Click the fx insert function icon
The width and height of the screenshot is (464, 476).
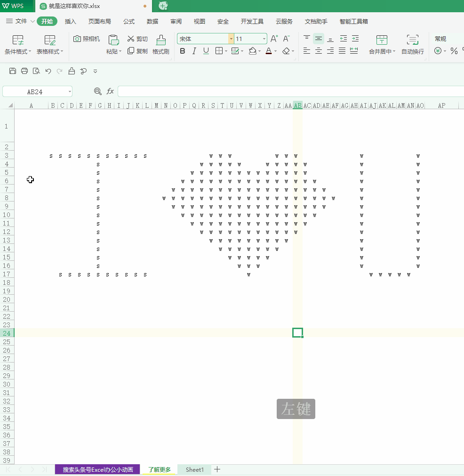point(110,91)
